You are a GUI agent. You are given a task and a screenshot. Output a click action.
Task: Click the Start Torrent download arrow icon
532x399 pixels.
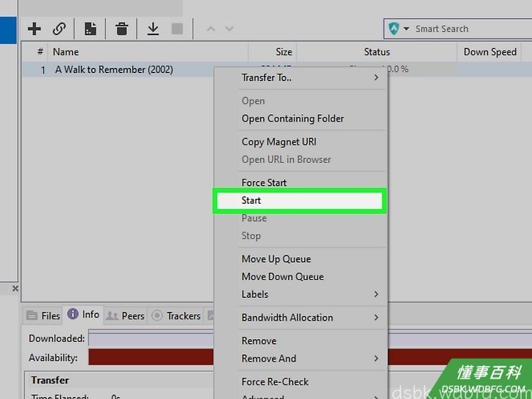click(153, 28)
